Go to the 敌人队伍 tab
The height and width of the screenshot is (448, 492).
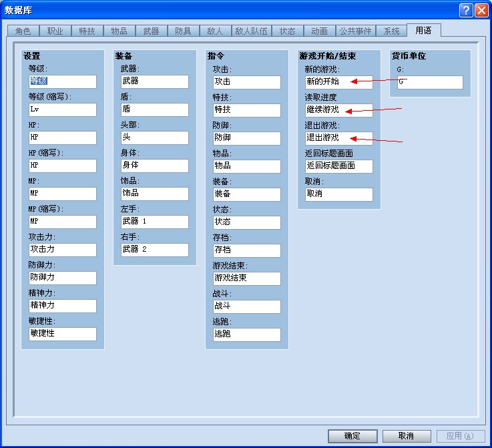click(251, 31)
